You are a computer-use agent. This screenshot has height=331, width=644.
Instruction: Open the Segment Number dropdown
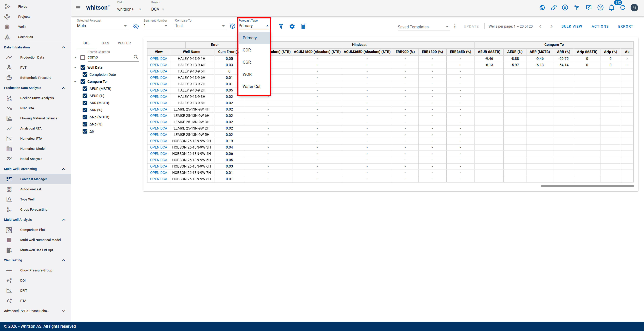[x=156, y=26]
